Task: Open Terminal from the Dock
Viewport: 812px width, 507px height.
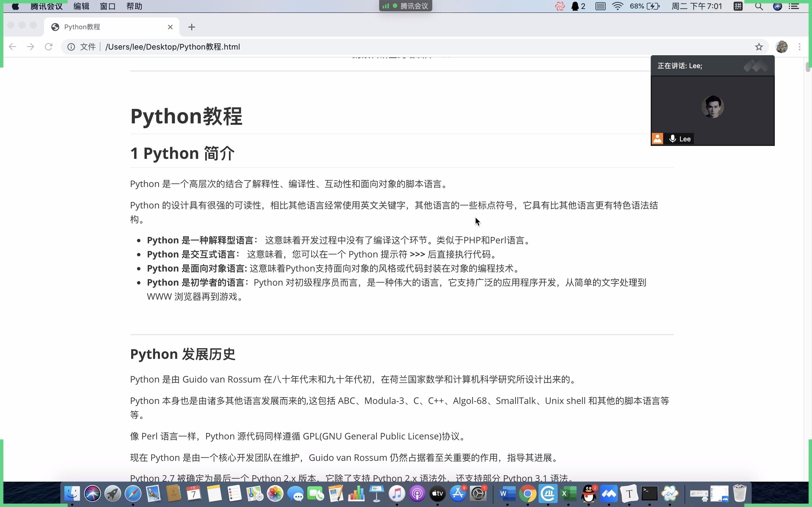Action: [x=649, y=493]
